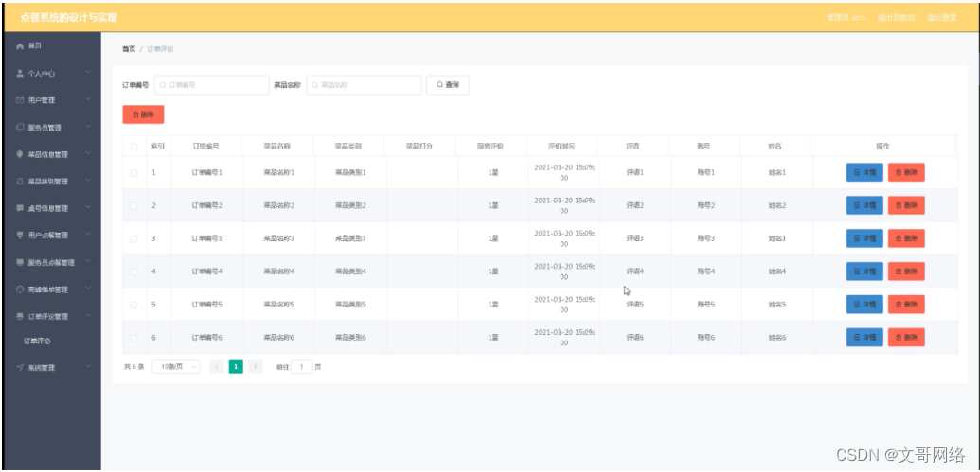The image size is (980, 472).
Task: Check the checkbox for row 订单编号2
Action: (134, 205)
